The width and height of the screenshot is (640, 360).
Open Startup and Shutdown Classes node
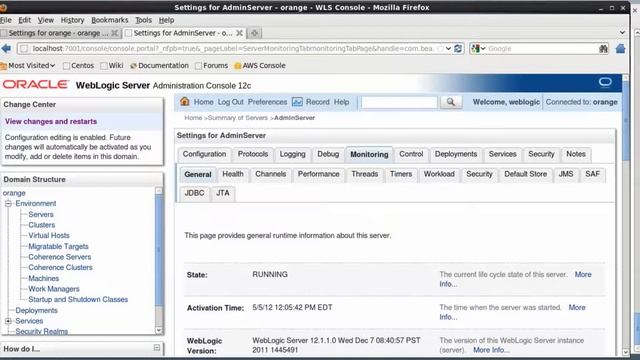(78, 300)
